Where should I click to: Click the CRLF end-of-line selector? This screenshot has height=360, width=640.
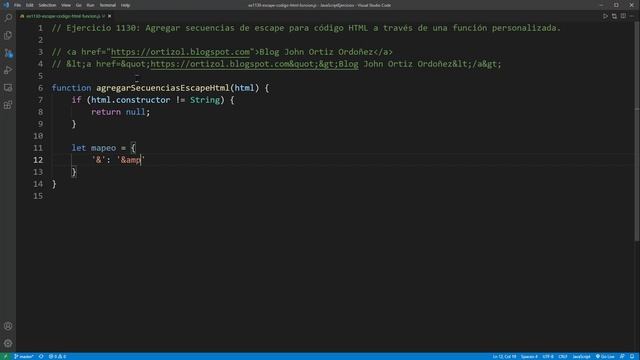pos(563,356)
